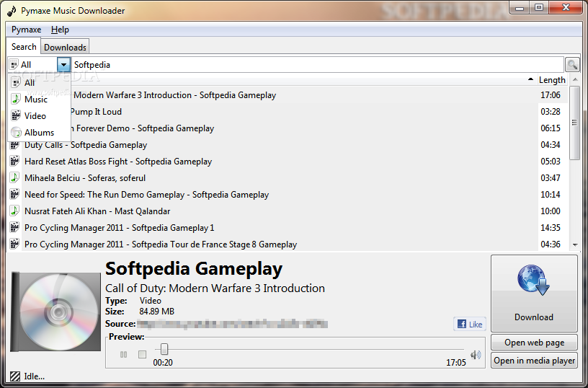Viewport: 588px width, 388px height.
Task: Select Pro Cycling Manager Softpedia Gameplay 1
Action: pos(288,227)
